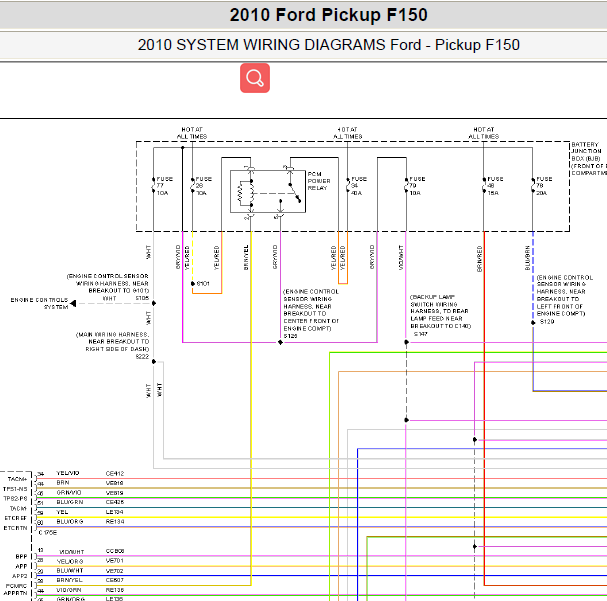The image size is (607, 601).
Task: Click the 'S101' splice label
Action: pos(203,284)
